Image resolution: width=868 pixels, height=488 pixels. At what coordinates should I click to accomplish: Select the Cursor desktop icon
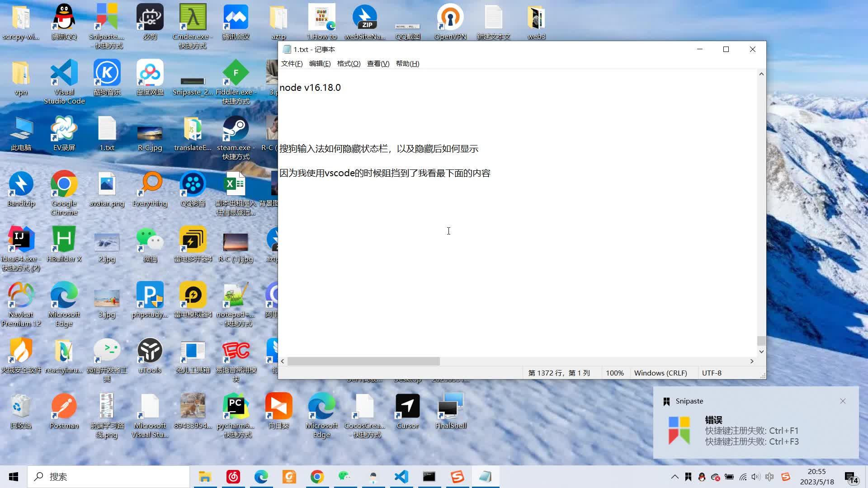click(x=408, y=411)
